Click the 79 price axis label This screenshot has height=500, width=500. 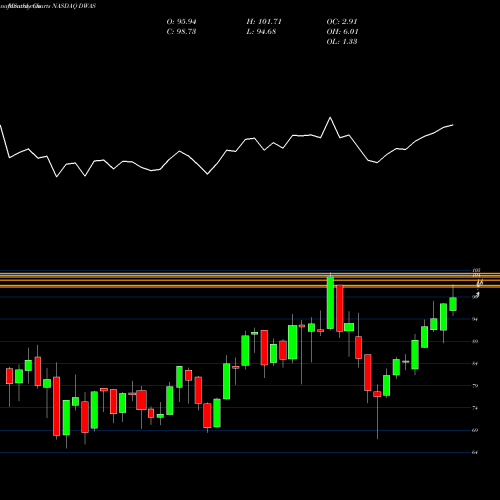point(475,386)
